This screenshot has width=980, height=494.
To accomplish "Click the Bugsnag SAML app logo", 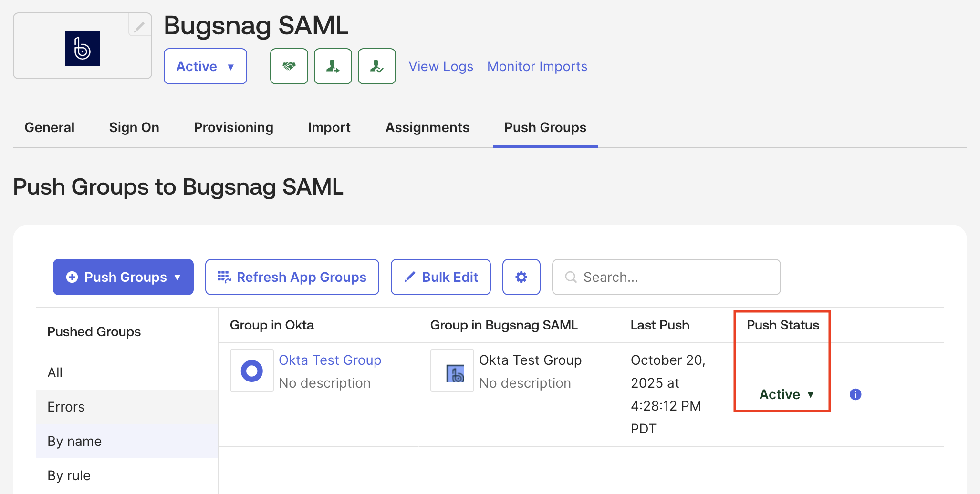I will (x=82, y=48).
